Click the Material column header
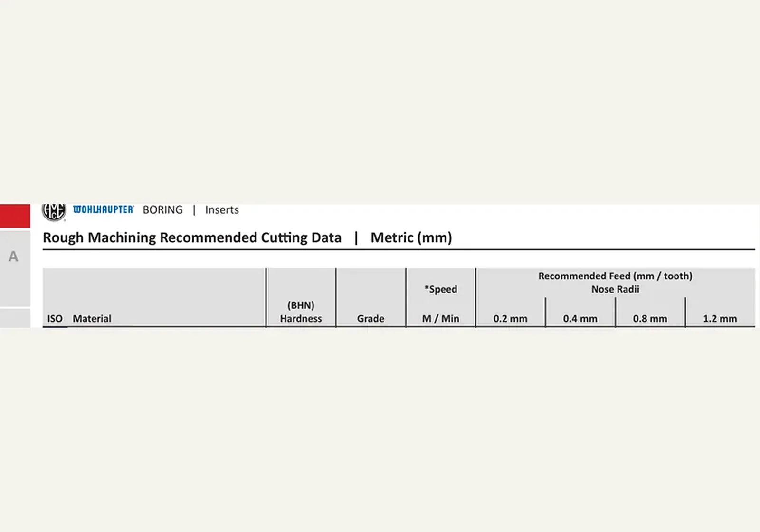The height and width of the screenshot is (532, 760). pyautogui.click(x=92, y=319)
